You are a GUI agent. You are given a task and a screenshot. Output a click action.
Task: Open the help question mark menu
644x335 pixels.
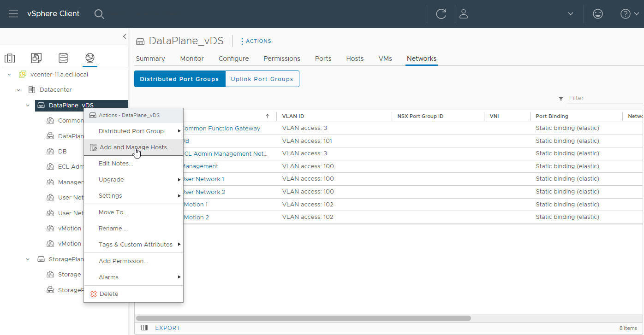pos(626,14)
